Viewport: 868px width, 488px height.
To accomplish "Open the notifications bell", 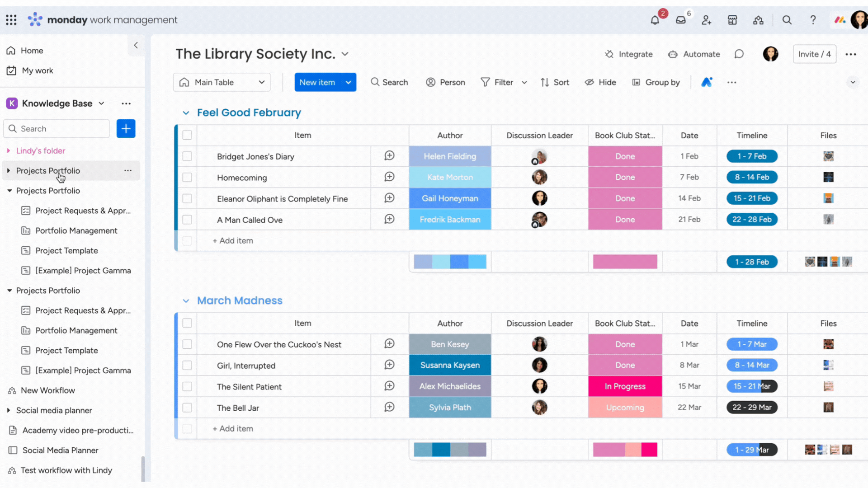I will (655, 20).
